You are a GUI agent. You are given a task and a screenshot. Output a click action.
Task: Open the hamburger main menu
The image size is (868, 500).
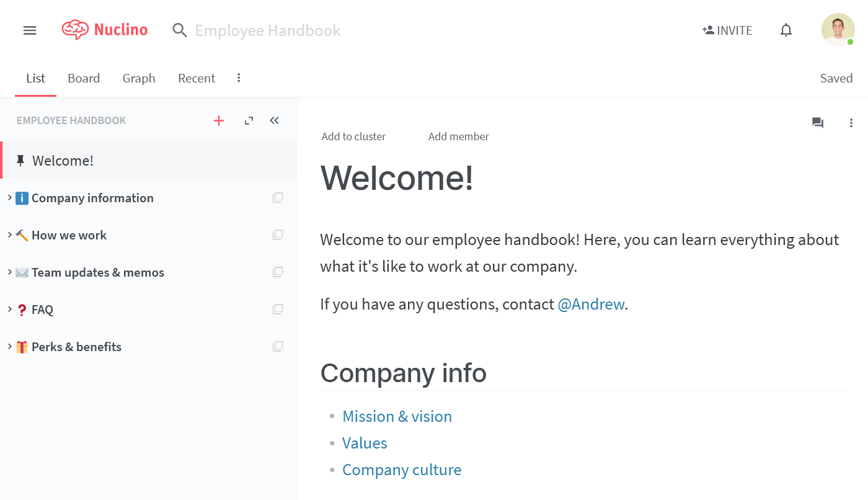point(30,30)
